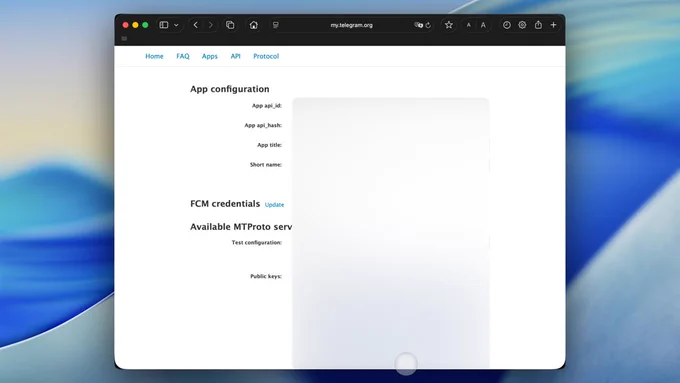This screenshot has width=680, height=383.
Task: Decrease text size with small A
Action: (x=468, y=25)
